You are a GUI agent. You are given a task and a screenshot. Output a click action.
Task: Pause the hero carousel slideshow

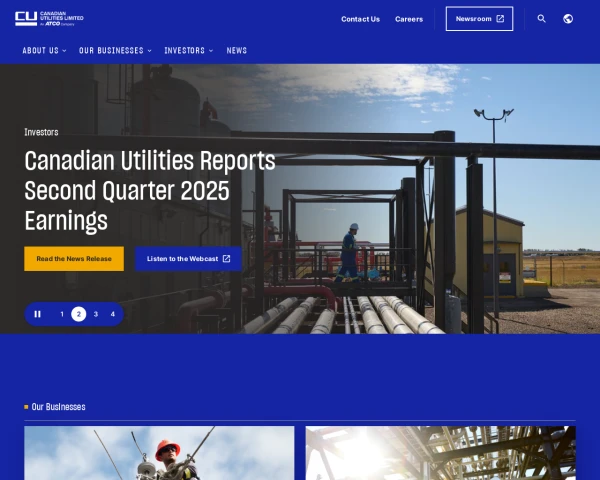click(x=38, y=314)
